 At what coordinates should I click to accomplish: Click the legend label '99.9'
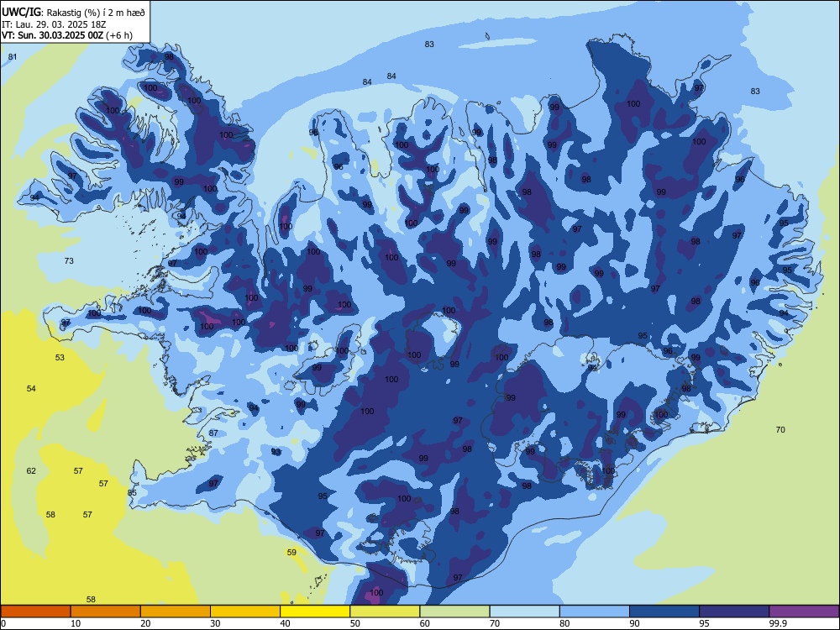click(x=778, y=623)
